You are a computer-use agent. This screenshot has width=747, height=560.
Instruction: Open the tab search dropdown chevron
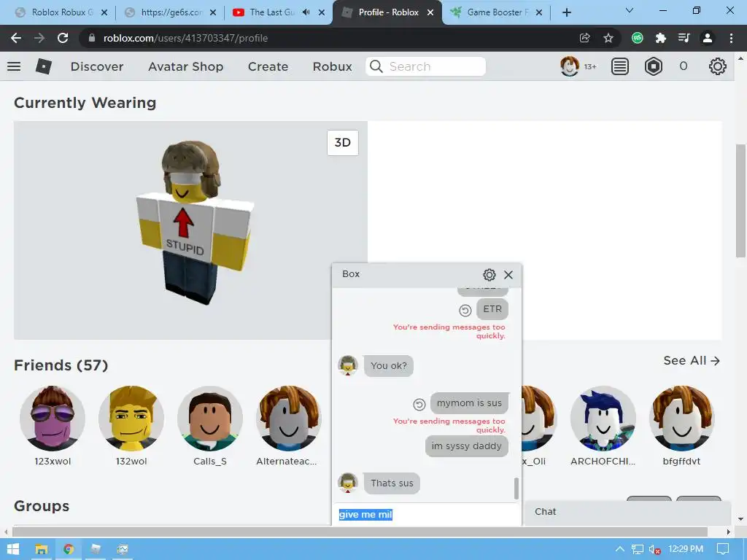[x=630, y=10]
